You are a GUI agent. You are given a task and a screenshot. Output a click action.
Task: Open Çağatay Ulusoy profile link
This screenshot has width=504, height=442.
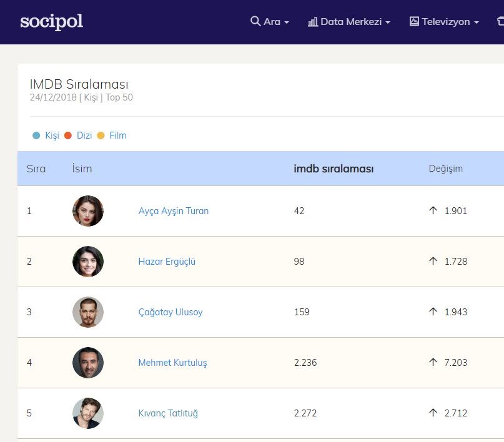tap(170, 312)
